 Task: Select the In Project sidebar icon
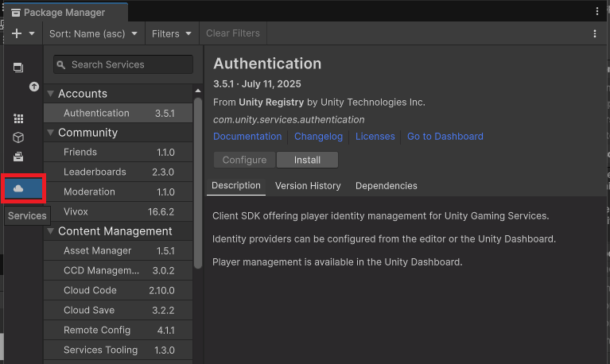pos(18,68)
